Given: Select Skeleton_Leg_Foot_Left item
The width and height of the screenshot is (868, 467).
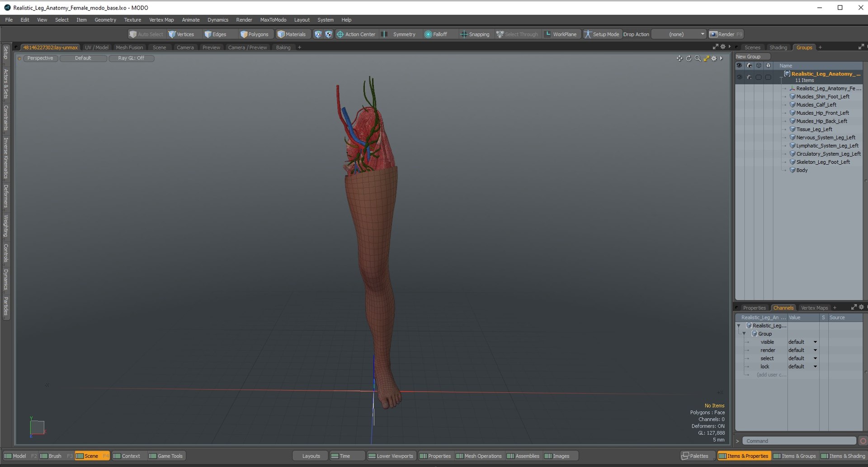Looking at the screenshot, I should pos(823,162).
